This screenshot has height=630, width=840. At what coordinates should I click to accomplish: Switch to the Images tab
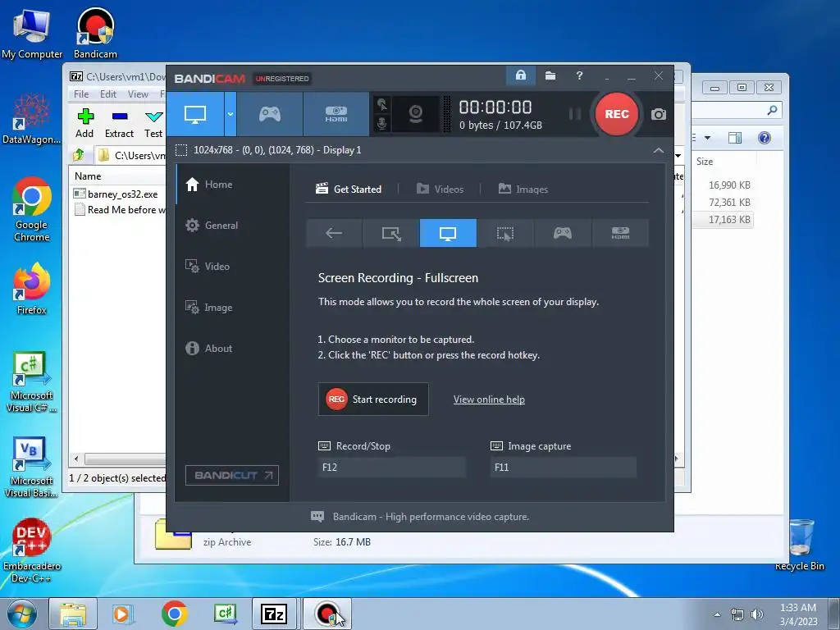coord(523,189)
